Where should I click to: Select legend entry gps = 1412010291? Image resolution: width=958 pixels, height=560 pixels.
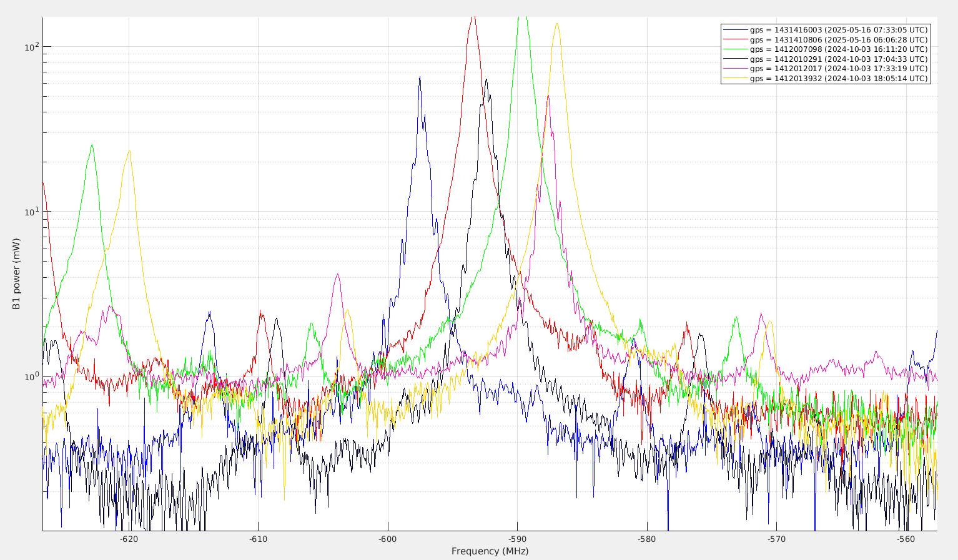839,59
